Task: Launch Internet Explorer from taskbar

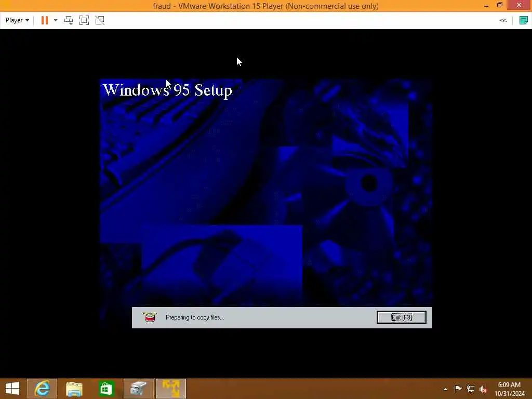Action: (42, 389)
